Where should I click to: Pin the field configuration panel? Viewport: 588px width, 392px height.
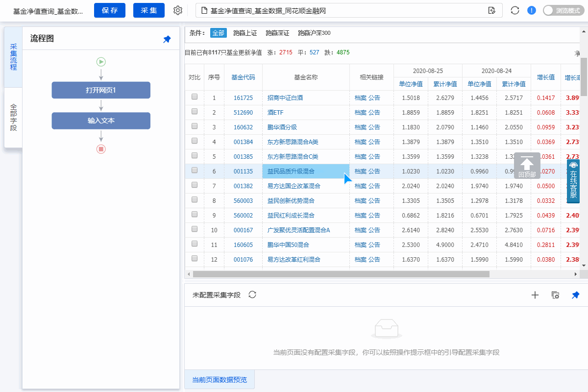[576, 295]
